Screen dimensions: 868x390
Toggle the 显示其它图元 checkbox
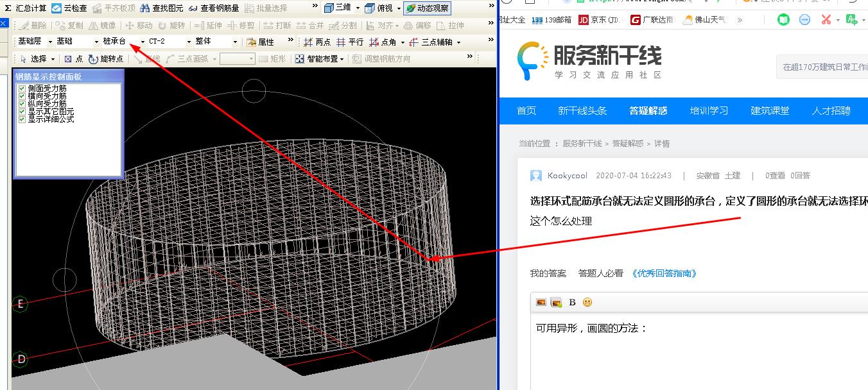pyautogui.click(x=22, y=112)
